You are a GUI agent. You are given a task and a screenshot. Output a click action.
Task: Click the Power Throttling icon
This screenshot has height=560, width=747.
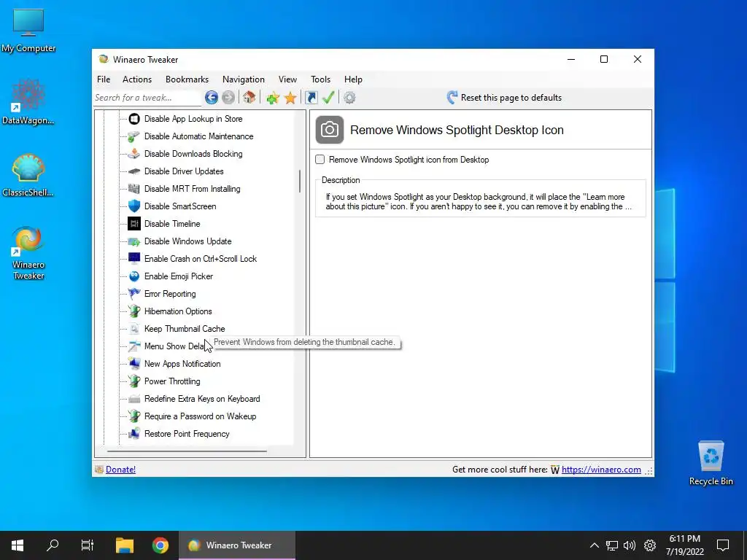click(x=134, y=381)
